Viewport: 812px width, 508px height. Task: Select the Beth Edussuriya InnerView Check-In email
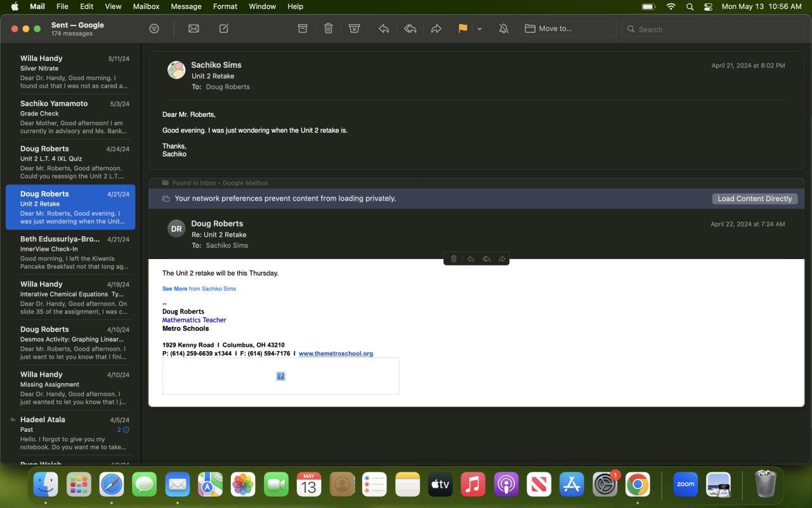[70, 253]
